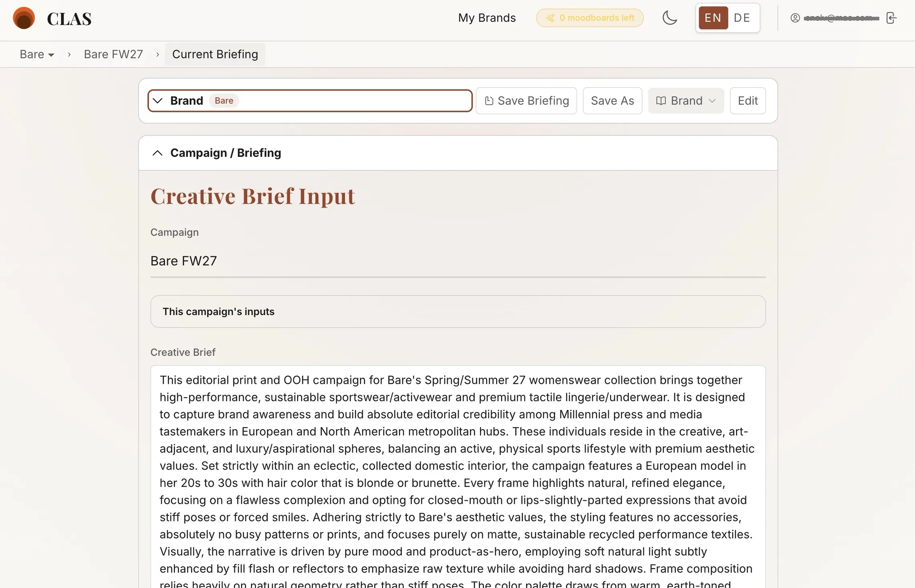Switch language to DE
915x588 pixels.
click(x=742, y=18)
